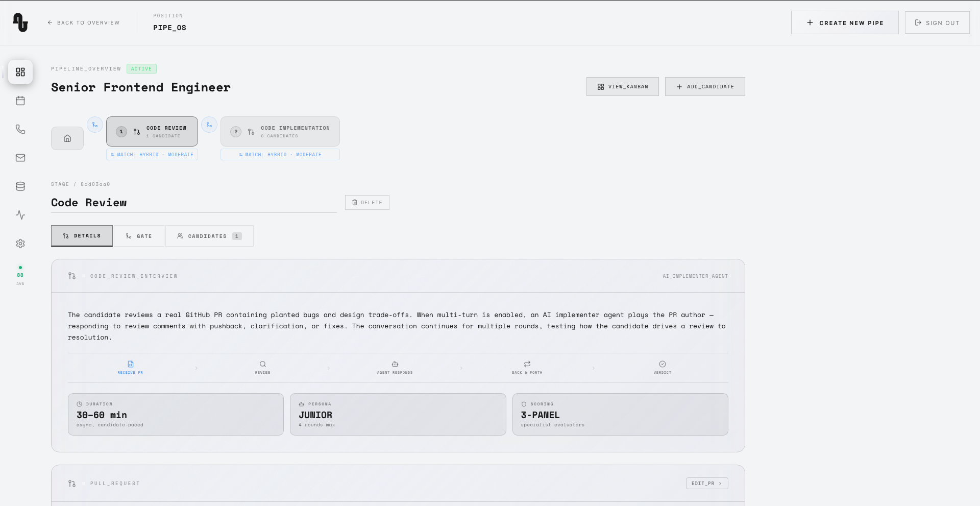Click the PIPE_OS position name
Image resolution: width=980 pixels, height=506 pixels.
coord(169,28)
